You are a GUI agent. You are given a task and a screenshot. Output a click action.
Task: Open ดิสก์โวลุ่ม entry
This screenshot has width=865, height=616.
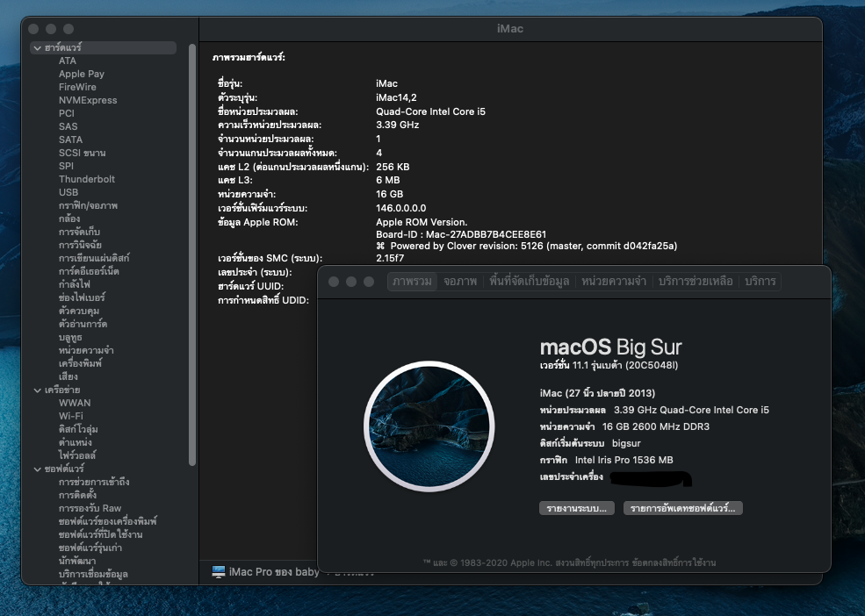point(78,430)
